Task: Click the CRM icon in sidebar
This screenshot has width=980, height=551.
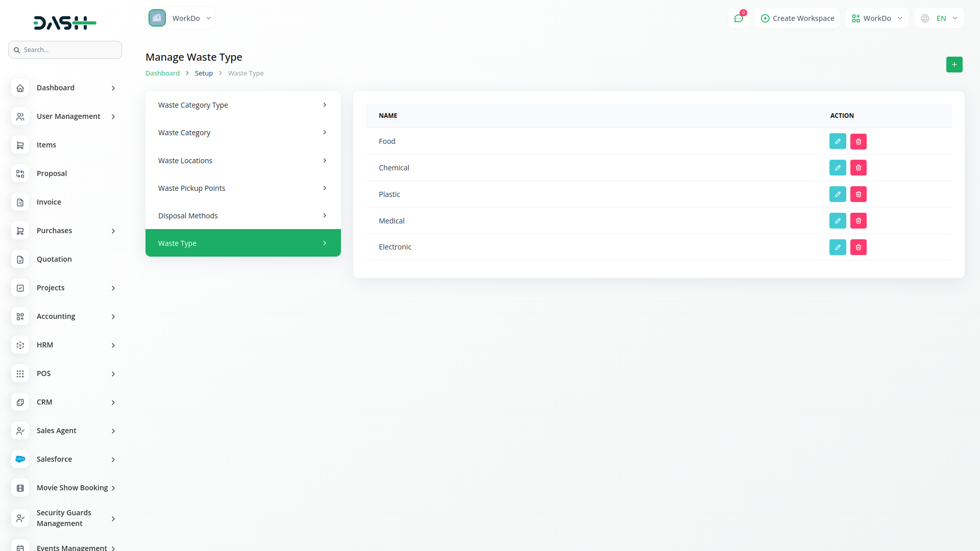Action: pos(20,403)
